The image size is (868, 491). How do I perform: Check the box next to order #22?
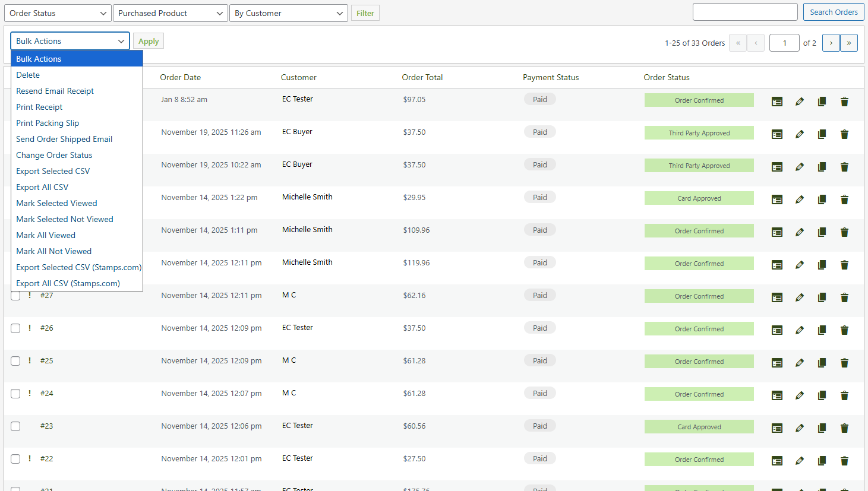(x=15, y=459)
